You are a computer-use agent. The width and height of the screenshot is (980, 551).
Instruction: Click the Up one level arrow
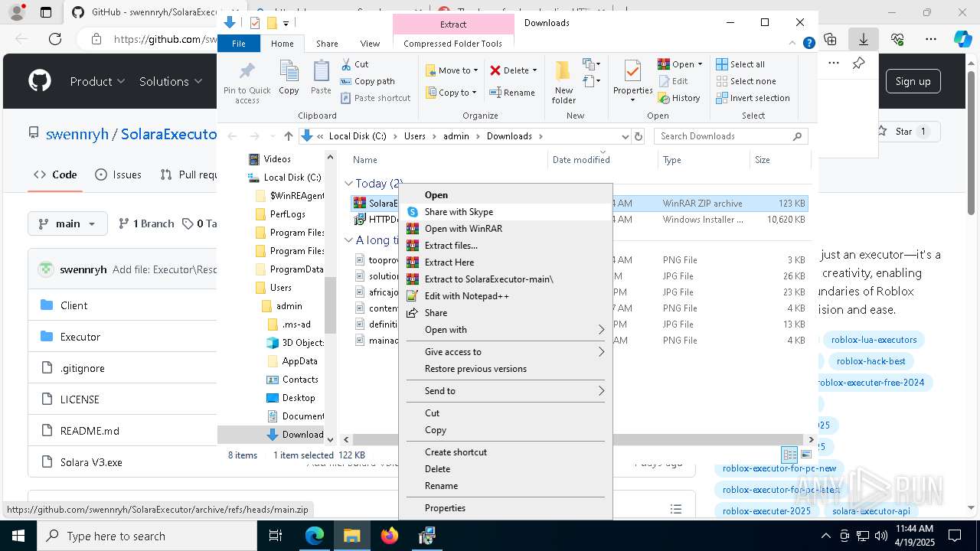pos(288,136)
